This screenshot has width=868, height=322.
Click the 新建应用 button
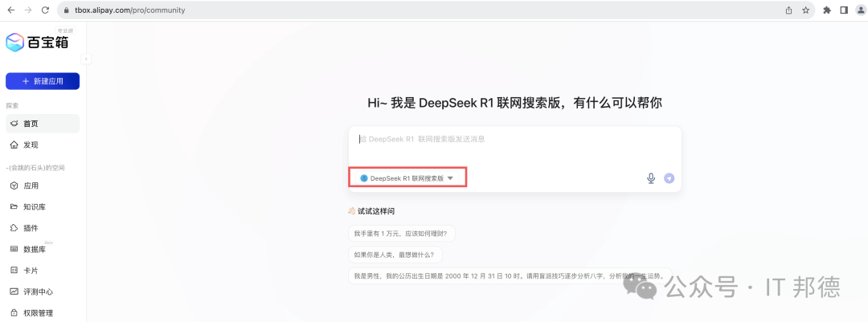(x=43, y=81)
